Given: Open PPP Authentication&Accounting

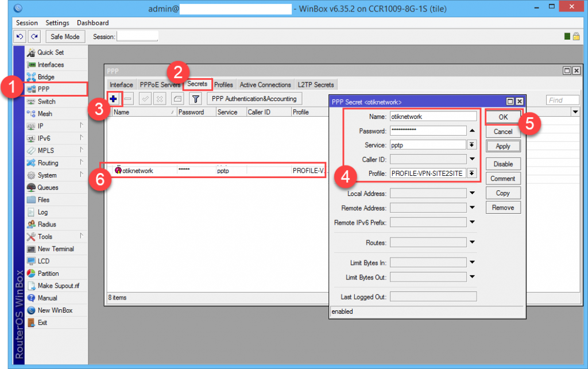Looking at the screenshot, I should [254, 99].
